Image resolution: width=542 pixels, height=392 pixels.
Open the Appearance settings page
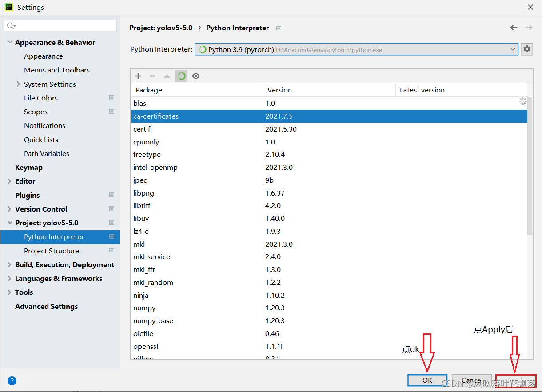click(x=44, y=56)
